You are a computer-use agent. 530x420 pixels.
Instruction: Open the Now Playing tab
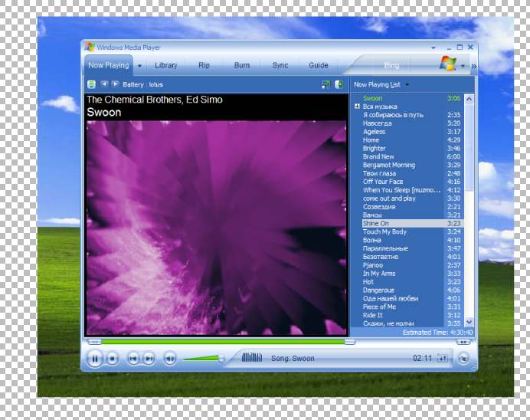109,65
